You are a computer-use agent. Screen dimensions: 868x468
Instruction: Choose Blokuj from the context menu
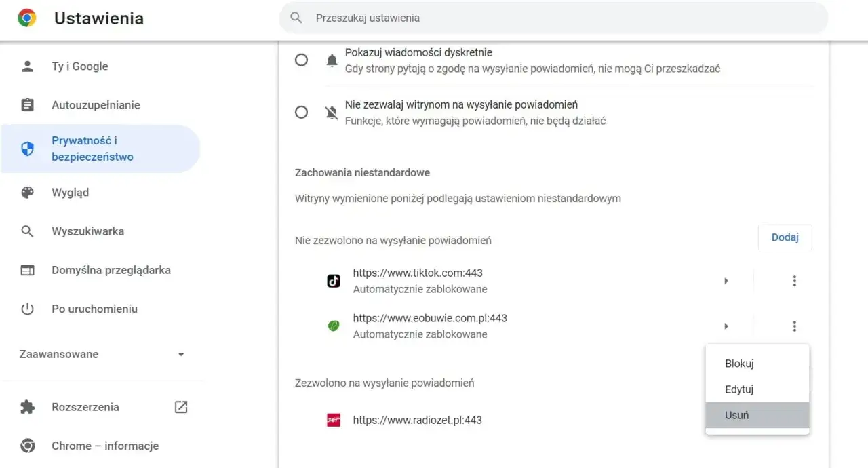tap(739, 364)
